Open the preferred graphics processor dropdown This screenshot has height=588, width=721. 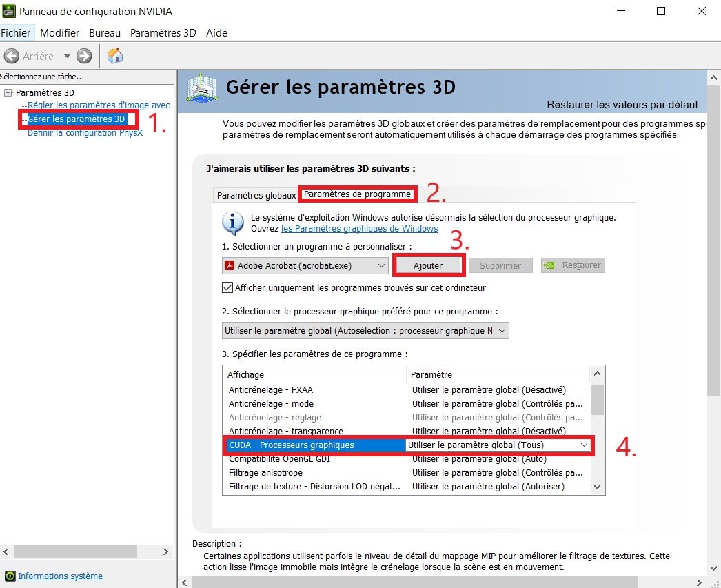pyautogui.click(x=502, y=330)
